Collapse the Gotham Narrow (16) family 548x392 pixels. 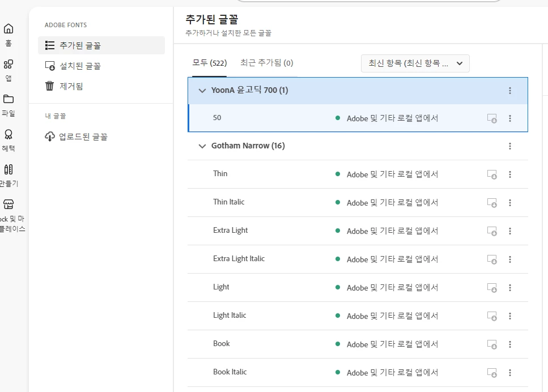tap(202, 146)
